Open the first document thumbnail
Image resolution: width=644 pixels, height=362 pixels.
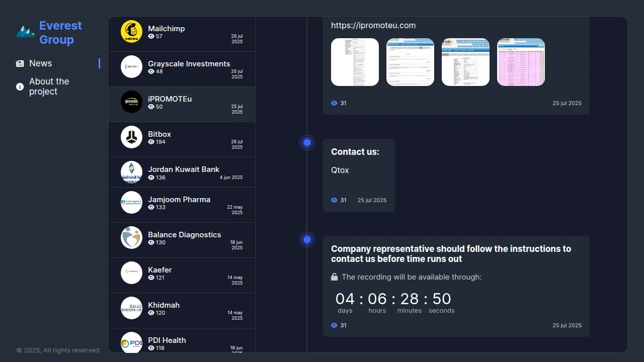[355, 62]
